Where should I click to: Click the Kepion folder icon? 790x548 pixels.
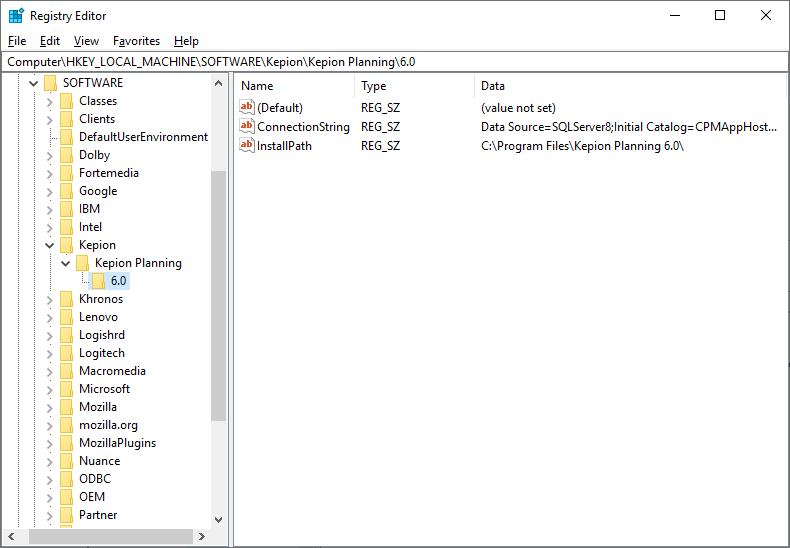click(67, 245)
